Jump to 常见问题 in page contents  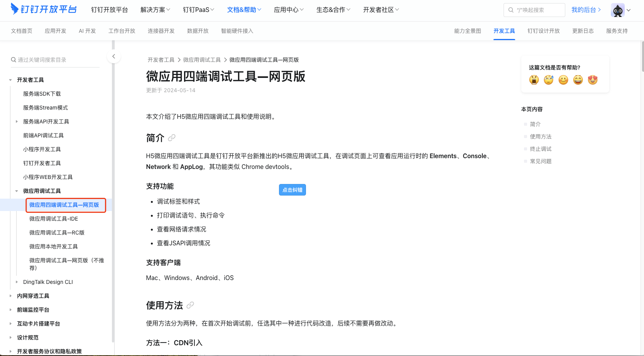tap(541, 161)
